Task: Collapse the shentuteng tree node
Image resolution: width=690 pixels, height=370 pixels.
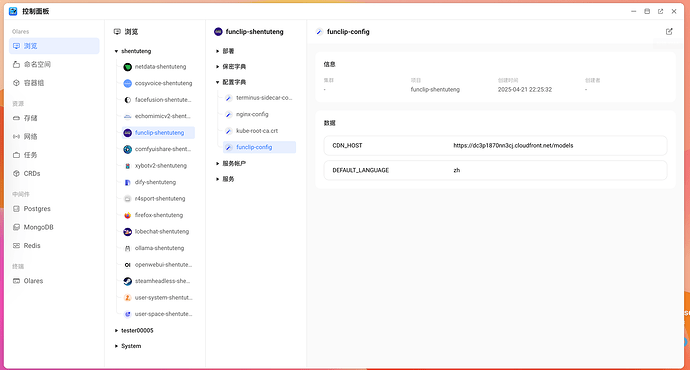Action: click(x=116, y=51)
